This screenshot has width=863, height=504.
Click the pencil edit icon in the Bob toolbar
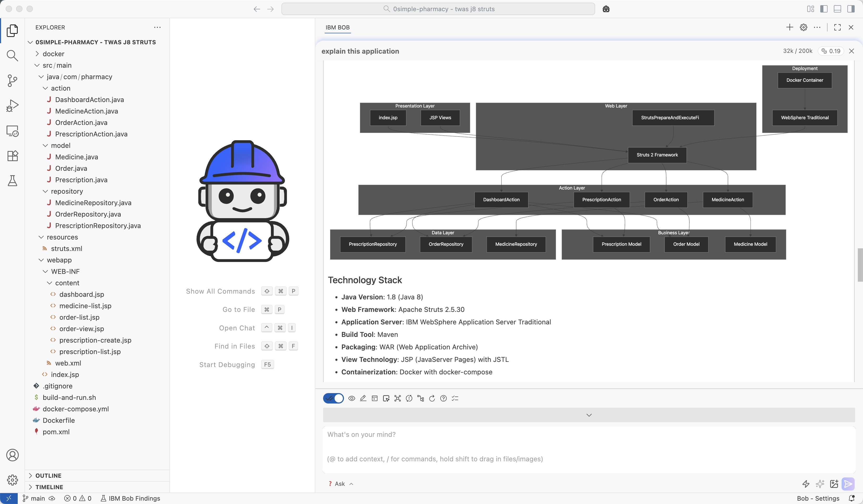point(363,398)
